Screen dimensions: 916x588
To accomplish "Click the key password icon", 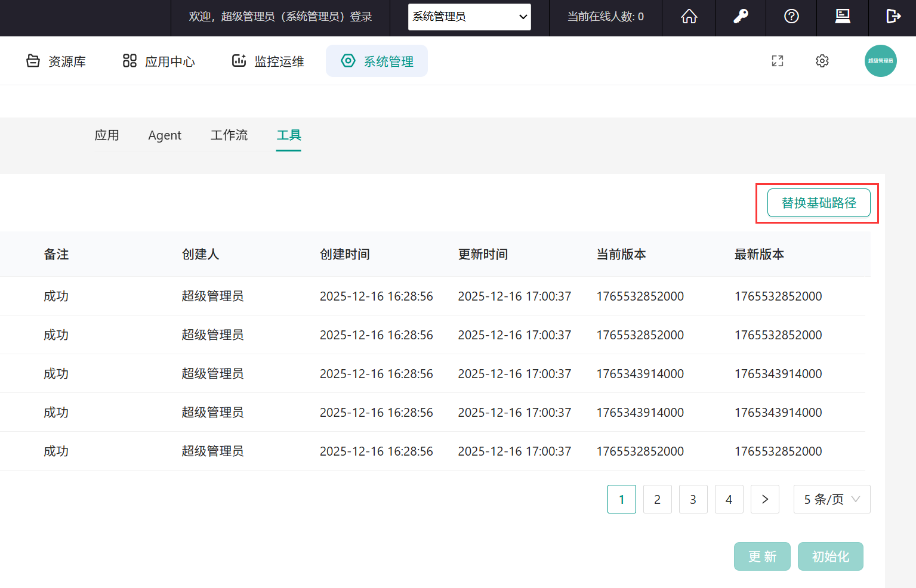I will point(741,17).
